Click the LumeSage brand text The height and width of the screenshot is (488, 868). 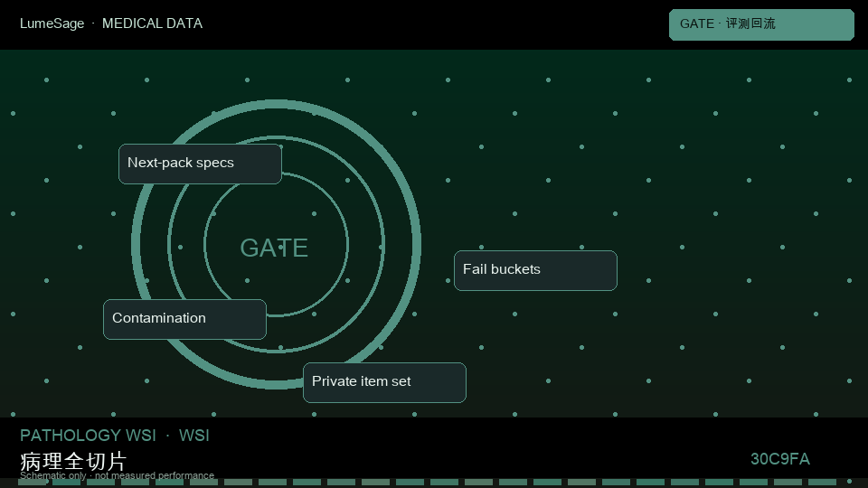(52, 23)
